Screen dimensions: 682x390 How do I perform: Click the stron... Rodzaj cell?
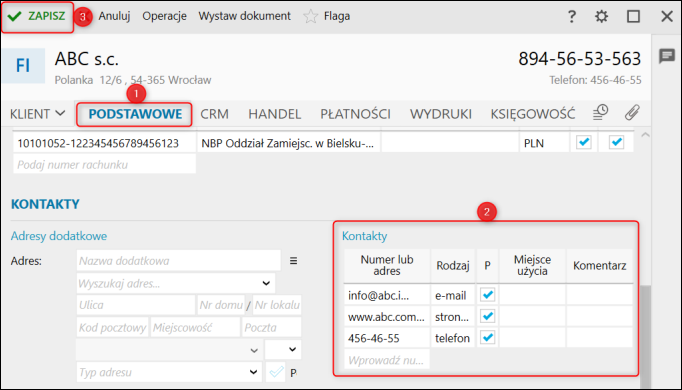point(453,317)
